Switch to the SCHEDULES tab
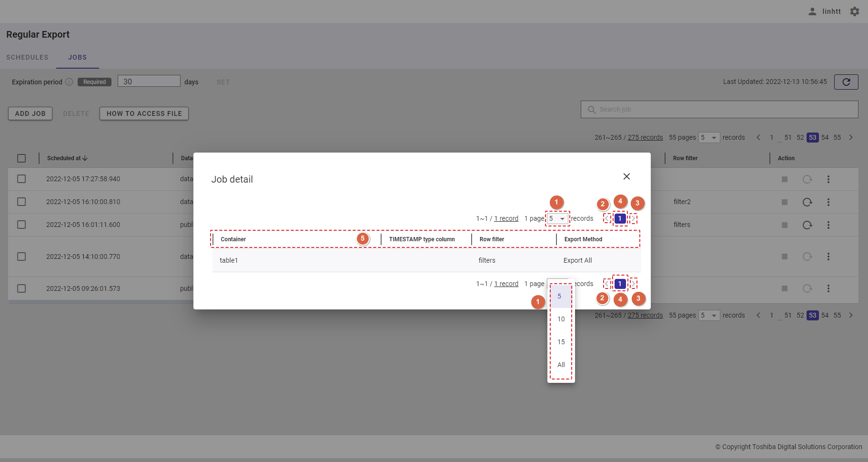Image resolution: width=868 pixels, height=462 pixels. click(27, 57)
